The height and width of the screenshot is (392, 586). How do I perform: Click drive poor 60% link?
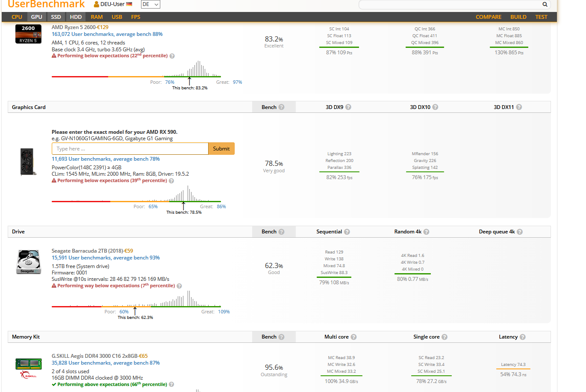click(124, 312)
